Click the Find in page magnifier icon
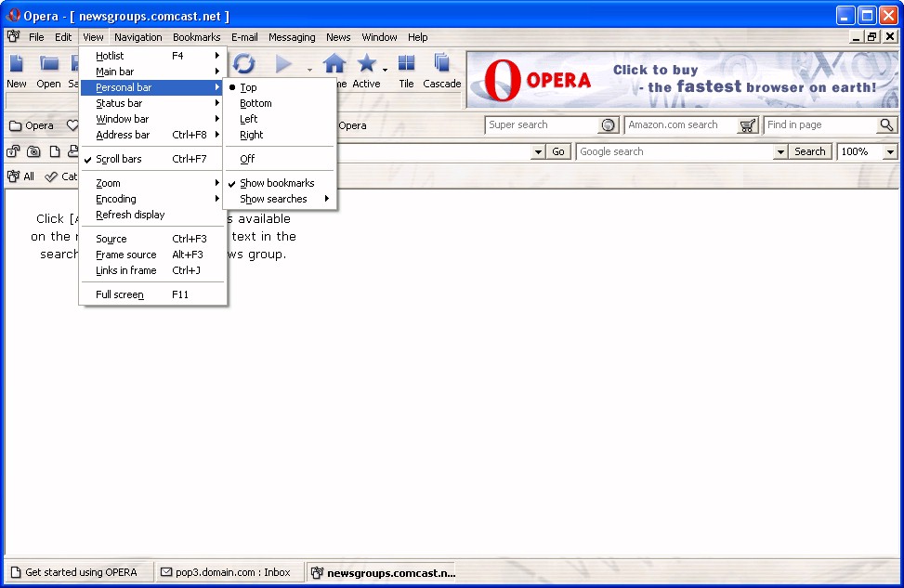The width and height of the screenshot is (904, 588). tap(886, 125)
